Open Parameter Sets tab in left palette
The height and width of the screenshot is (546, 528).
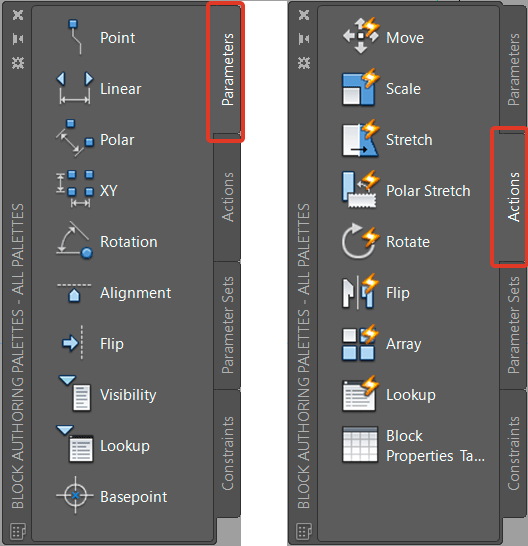point(228,325)
